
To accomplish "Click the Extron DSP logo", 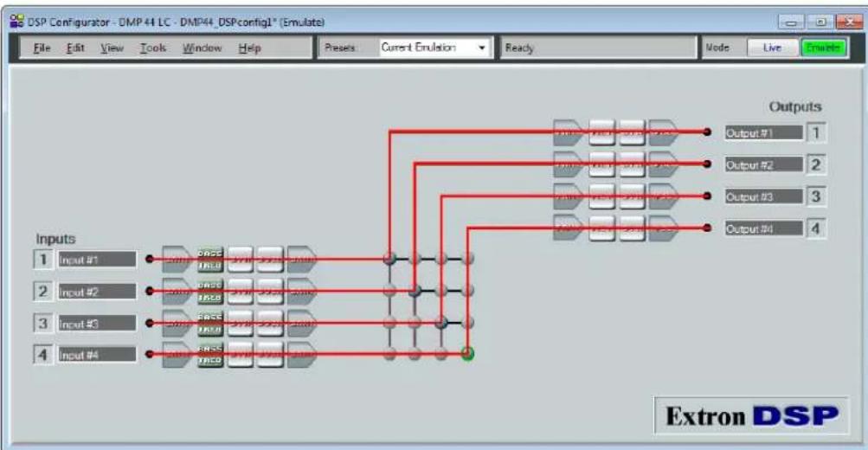I will coord(752,416).
